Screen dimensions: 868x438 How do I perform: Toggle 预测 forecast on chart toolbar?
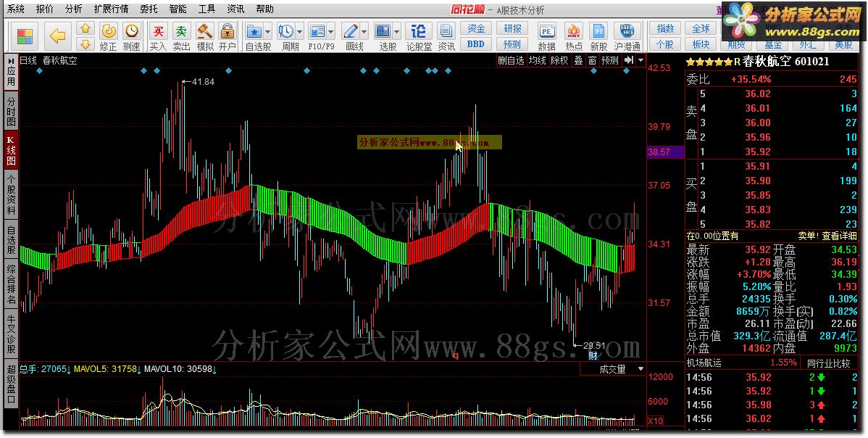(610, 60)
